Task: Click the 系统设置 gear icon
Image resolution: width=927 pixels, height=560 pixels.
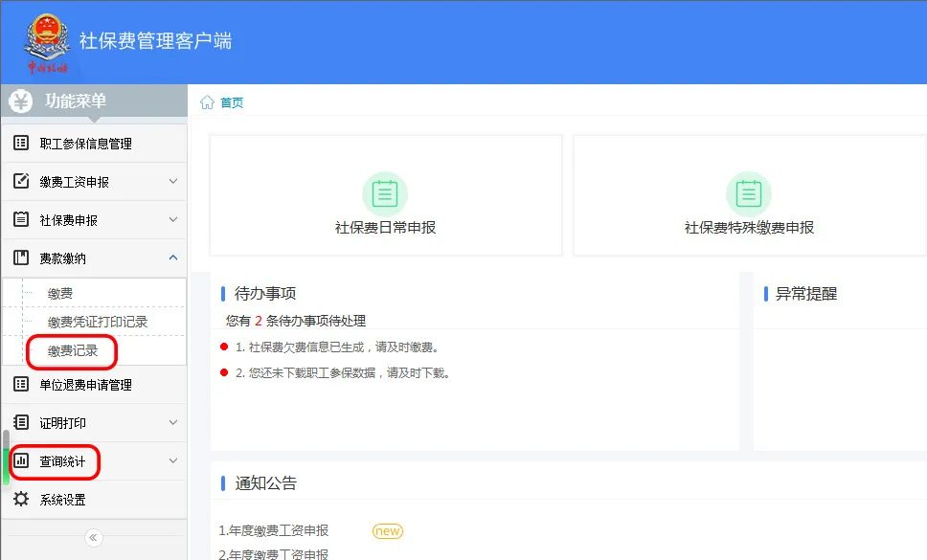Action: [21, 500]
